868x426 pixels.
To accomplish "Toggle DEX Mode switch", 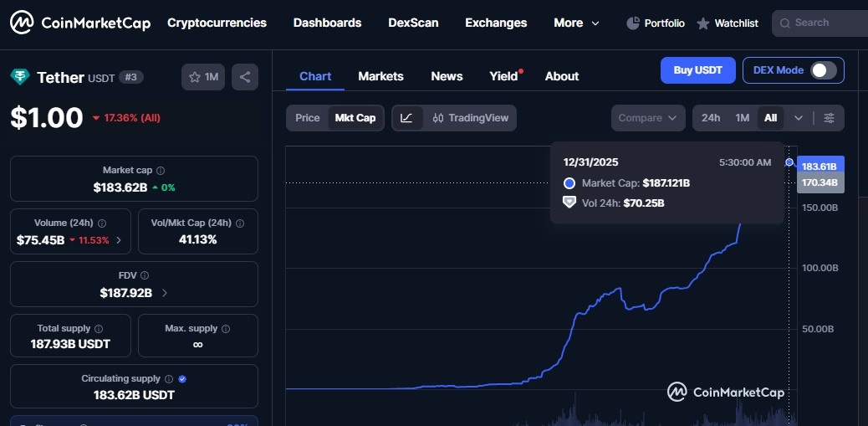I will [x=823, y=70].
